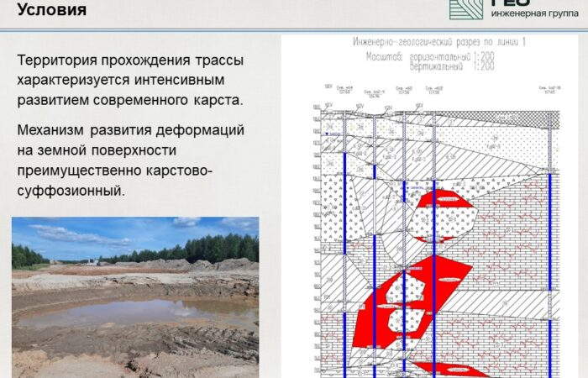Screen dimensions: 588x378
Task: Click the word 'суффозионный.'
Action: point(71,191)
